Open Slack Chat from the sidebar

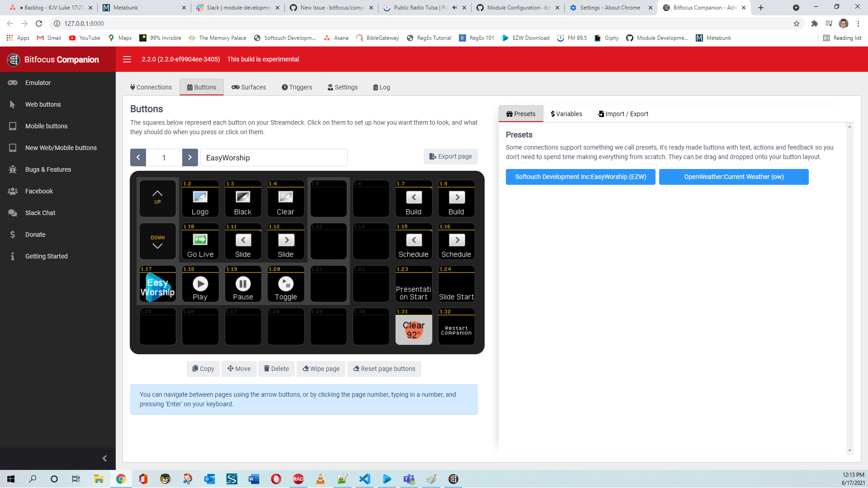coord(40,212)
